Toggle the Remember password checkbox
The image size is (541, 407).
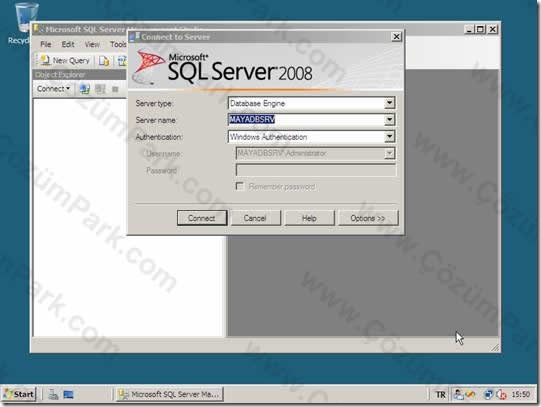(x=239, y=187)
